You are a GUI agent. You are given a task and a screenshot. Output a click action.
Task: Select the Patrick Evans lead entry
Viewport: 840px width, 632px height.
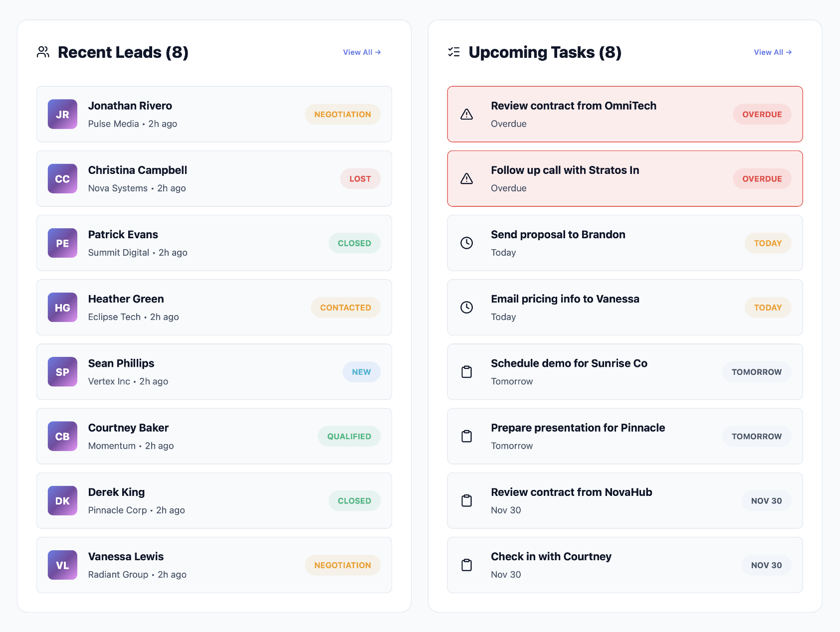click(x=213, y=243)
